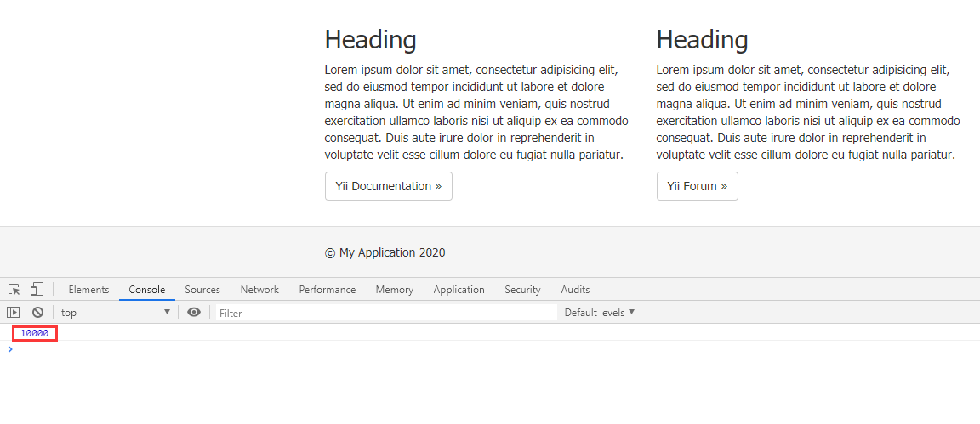This screenshot has width=980, height=424.
Task: Focus the console Filter input field
Action: (x=386, y=313)
